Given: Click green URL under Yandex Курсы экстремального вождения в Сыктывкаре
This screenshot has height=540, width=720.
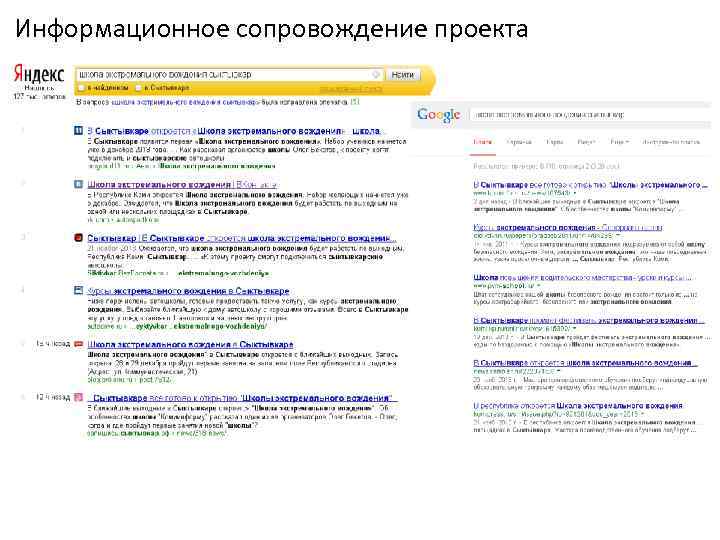Looking at the screenshot, I should pyautogui.click(x=177, y=326).
